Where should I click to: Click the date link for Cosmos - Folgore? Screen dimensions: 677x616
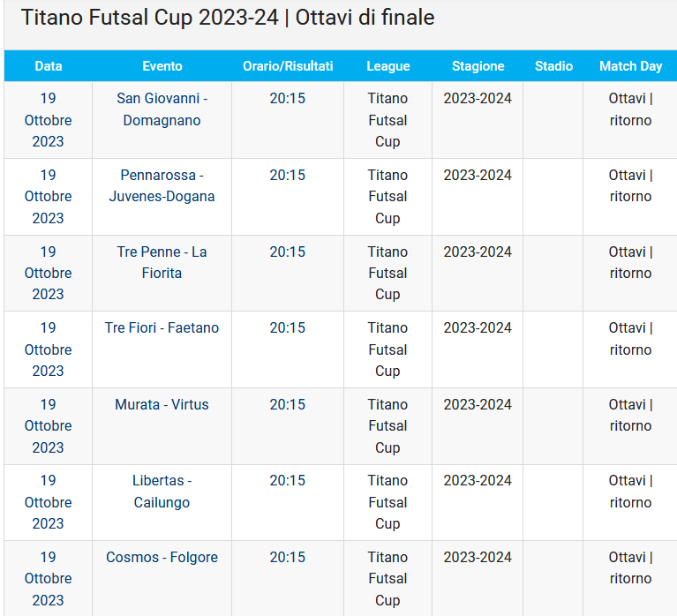point(49,578)
